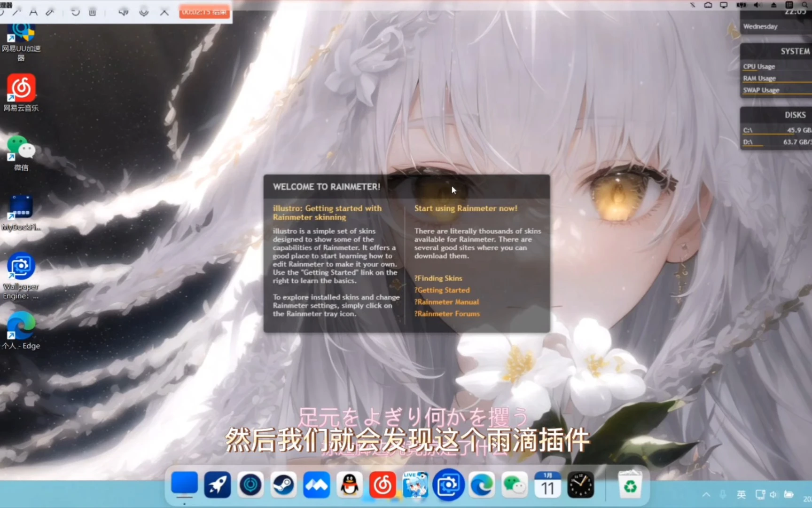The height and width of the screenshot is (508, 812).
Task: Stop recording with the orange timer button
Action: tap(204, 12)
